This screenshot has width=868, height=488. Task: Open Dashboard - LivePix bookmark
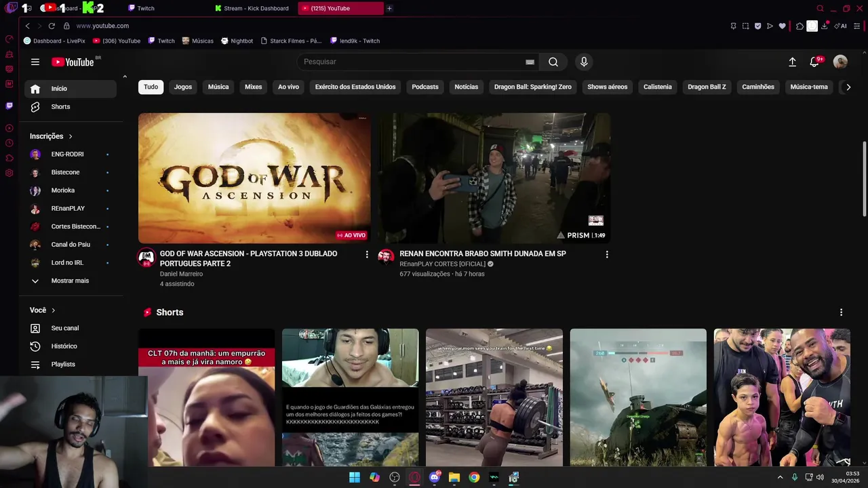[x=54, y=41]
